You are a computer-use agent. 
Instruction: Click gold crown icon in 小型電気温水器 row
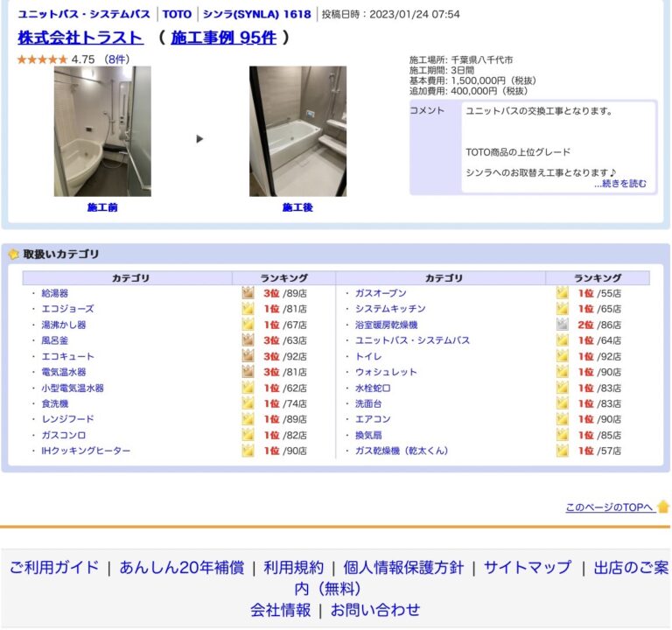pyautogui.click(x=248, y=388)
